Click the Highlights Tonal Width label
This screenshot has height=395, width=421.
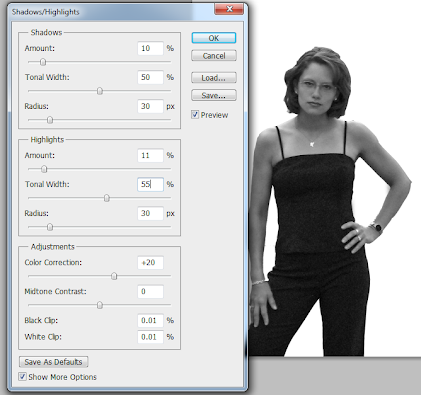[x=47, y=184]
